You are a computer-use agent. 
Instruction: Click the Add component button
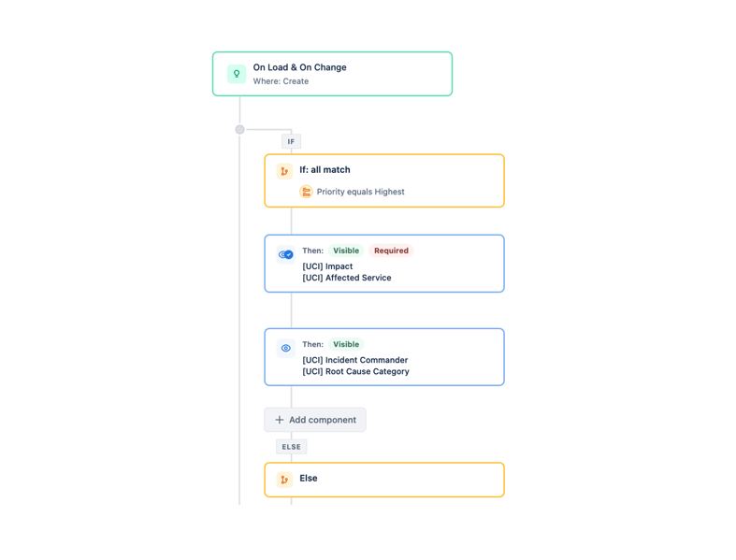315,420
